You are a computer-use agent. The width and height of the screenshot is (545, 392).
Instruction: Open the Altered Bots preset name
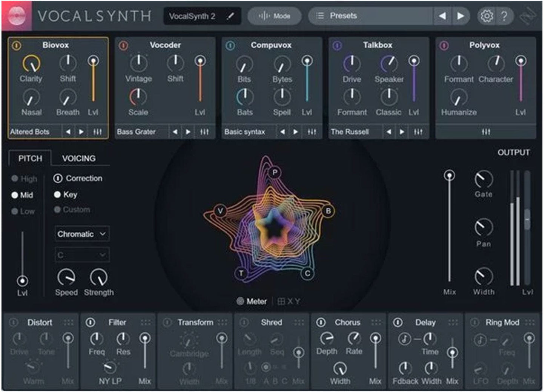(30, 132)
